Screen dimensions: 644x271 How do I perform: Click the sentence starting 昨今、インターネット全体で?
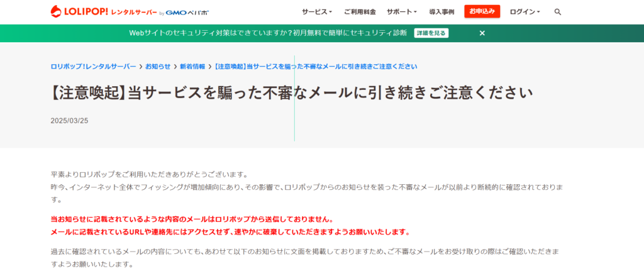click(x=306, y=194)
